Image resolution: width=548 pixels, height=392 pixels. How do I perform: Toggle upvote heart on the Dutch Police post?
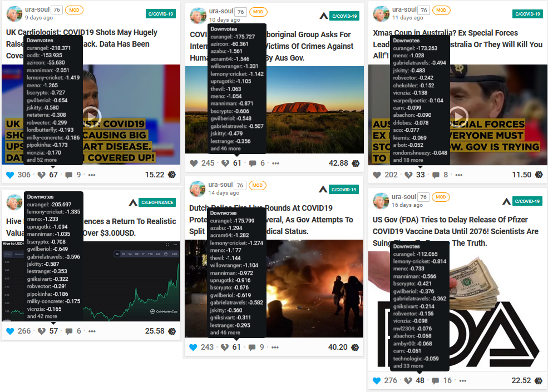tap(193, 348)
